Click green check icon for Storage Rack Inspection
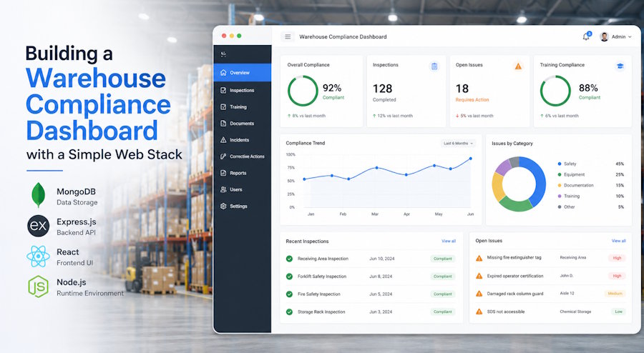The width and height of the screenshot is (644, 353). coord(289,312)
